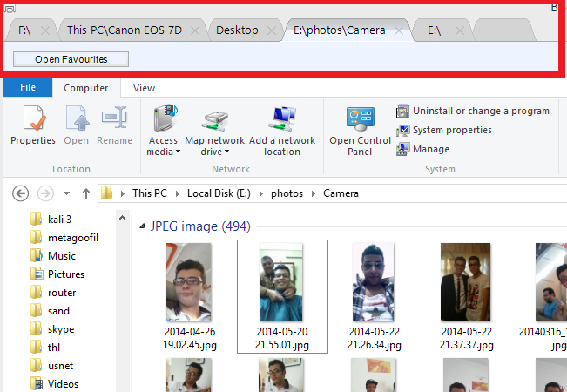Click the Up arrow navigation button

(85, 193)
